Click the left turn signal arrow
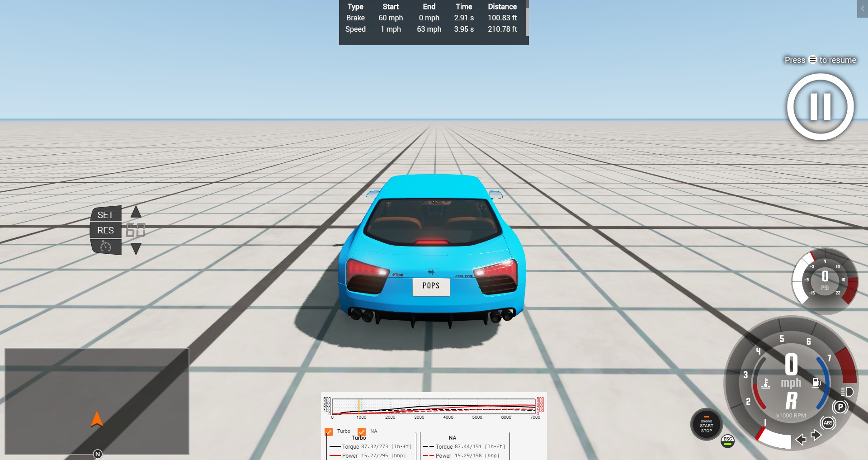Image resolution: width=868 pixels, height=460 pixels. pyautogui.click(x=801, y=439)
